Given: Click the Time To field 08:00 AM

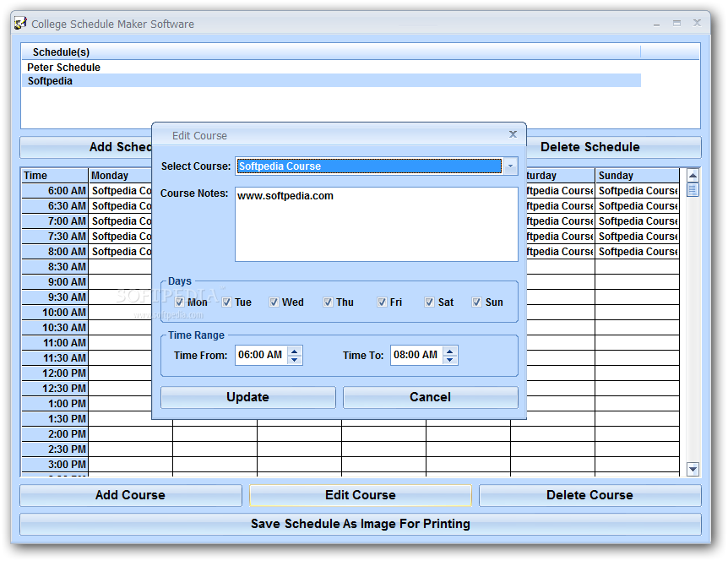Looking at the screenshot, I should click(x=416, y=355).
